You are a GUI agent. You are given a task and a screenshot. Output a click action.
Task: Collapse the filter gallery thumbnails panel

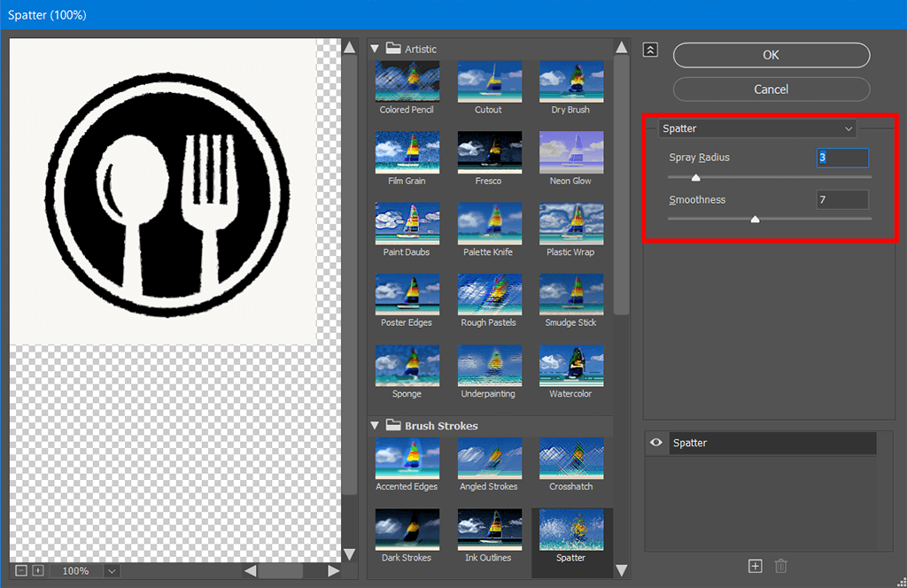(x=650, y=50)
